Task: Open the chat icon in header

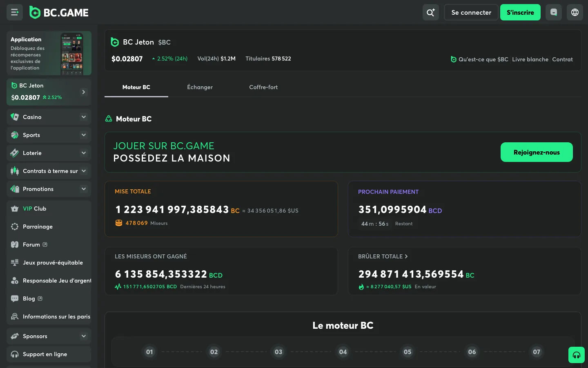Action: click(554, 12)
